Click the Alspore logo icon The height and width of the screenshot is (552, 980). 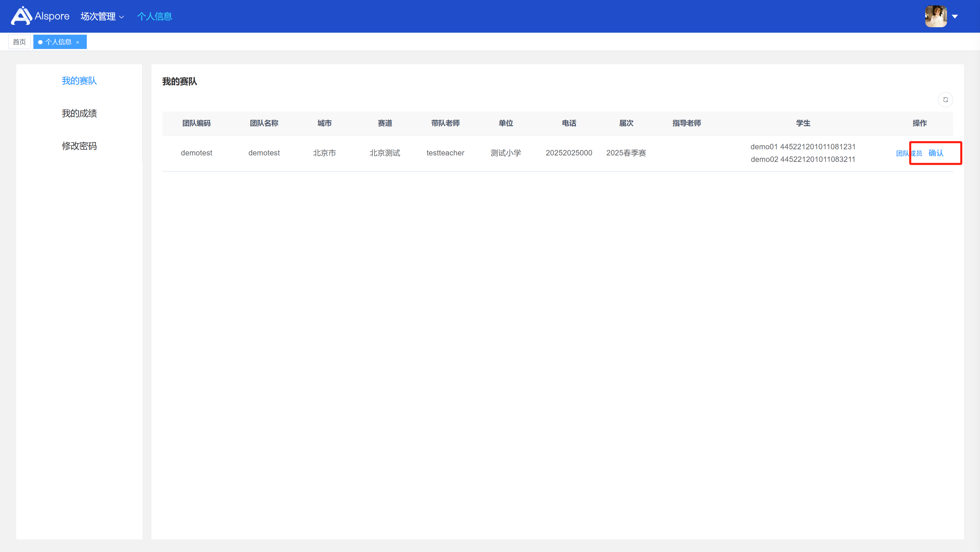[21, 16]
